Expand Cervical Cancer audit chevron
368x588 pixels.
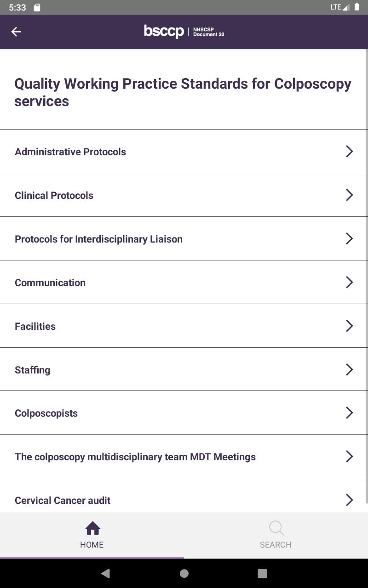tap(349, 500)
